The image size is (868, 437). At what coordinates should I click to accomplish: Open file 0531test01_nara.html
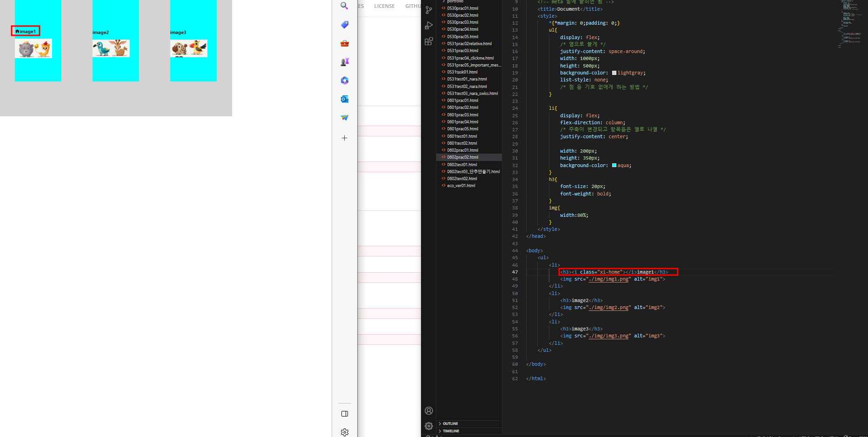[467, 79]
